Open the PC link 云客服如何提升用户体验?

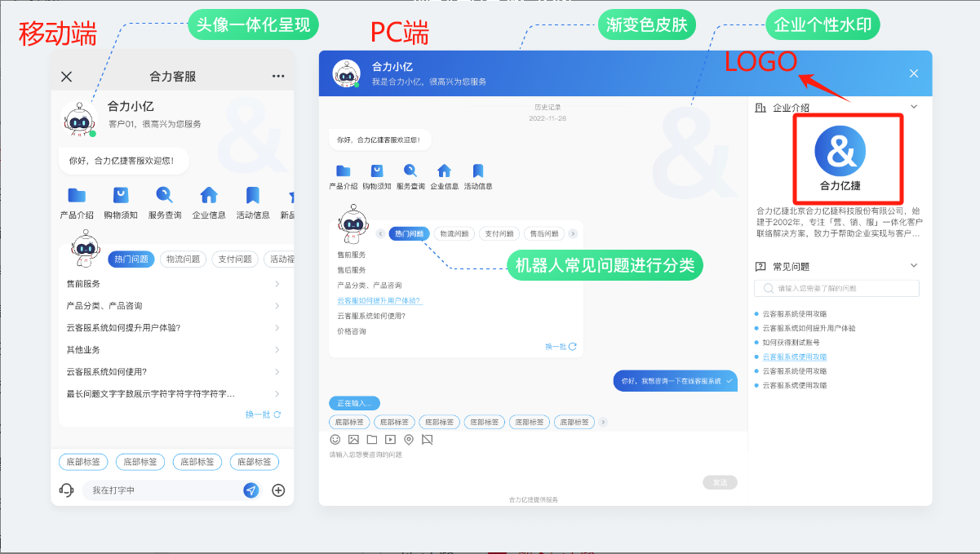click(379, 300)
